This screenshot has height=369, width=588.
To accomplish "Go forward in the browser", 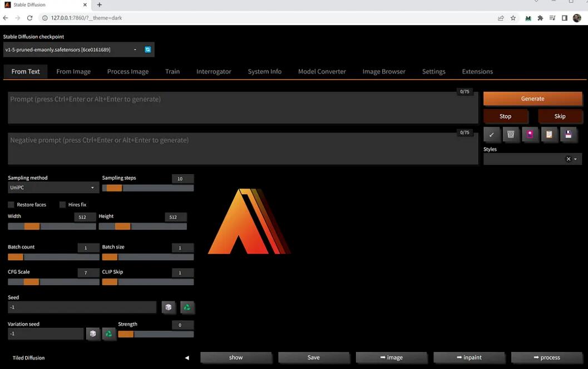I will [18, 18].
